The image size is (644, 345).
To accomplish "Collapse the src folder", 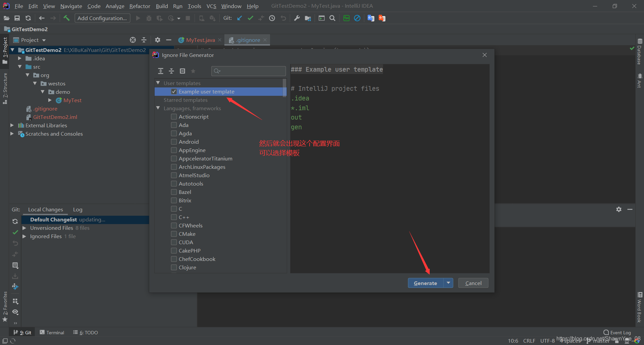I will point(19,67).
